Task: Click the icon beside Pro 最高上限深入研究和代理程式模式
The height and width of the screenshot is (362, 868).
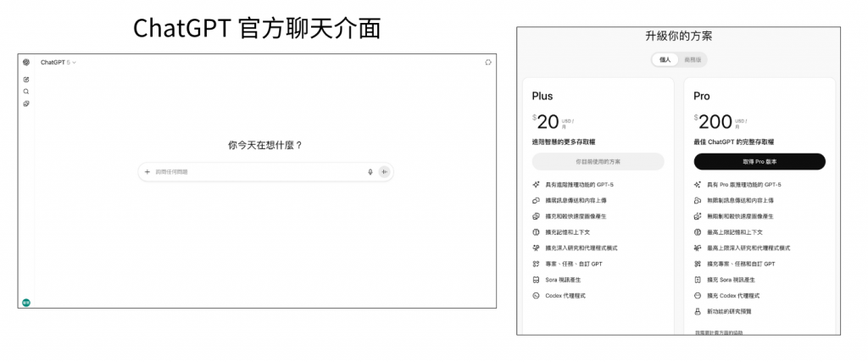Action: click(698, 248)
